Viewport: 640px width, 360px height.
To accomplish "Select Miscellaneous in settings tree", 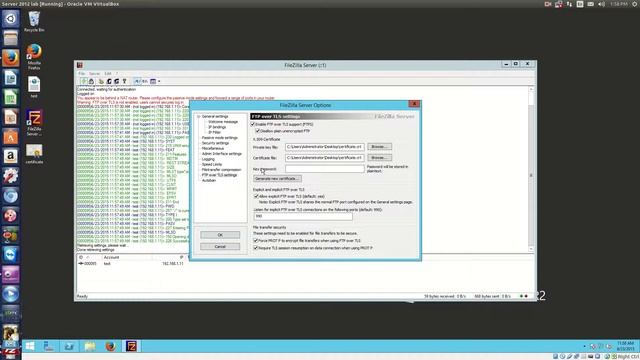I will [213, 148].
